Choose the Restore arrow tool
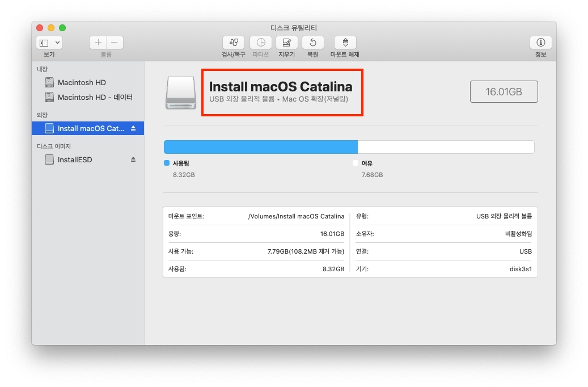 tap(313, 43)
